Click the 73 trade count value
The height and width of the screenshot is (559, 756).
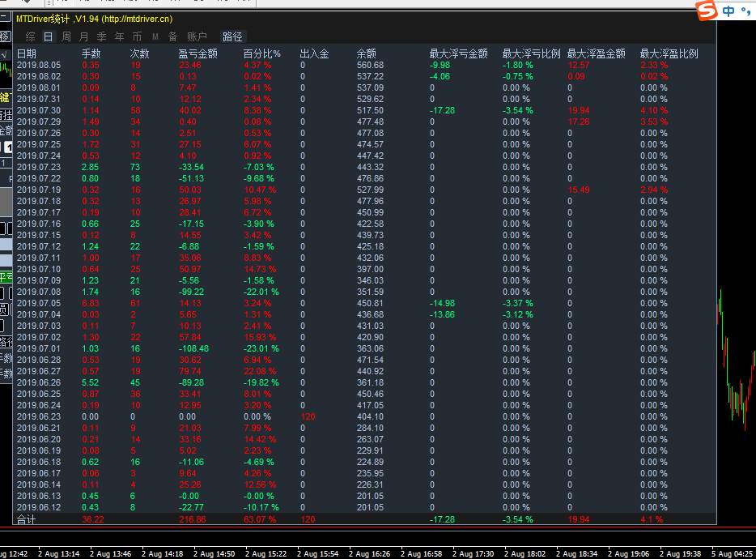135,167
